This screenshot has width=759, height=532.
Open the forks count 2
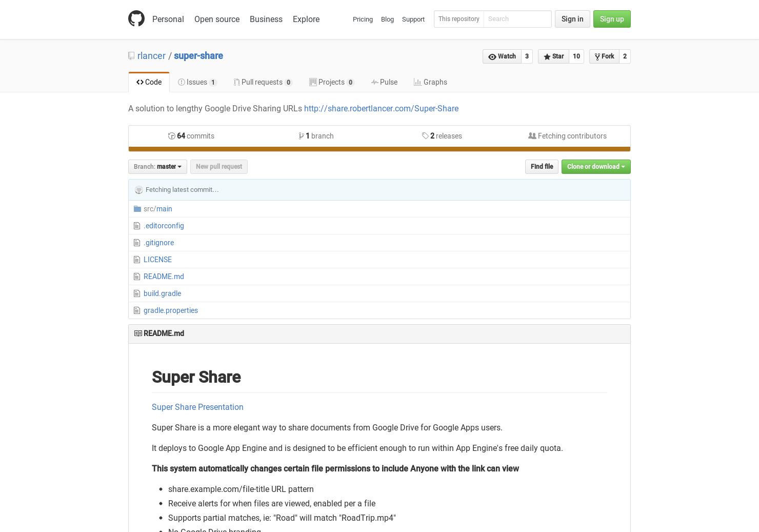coord(625,56)
